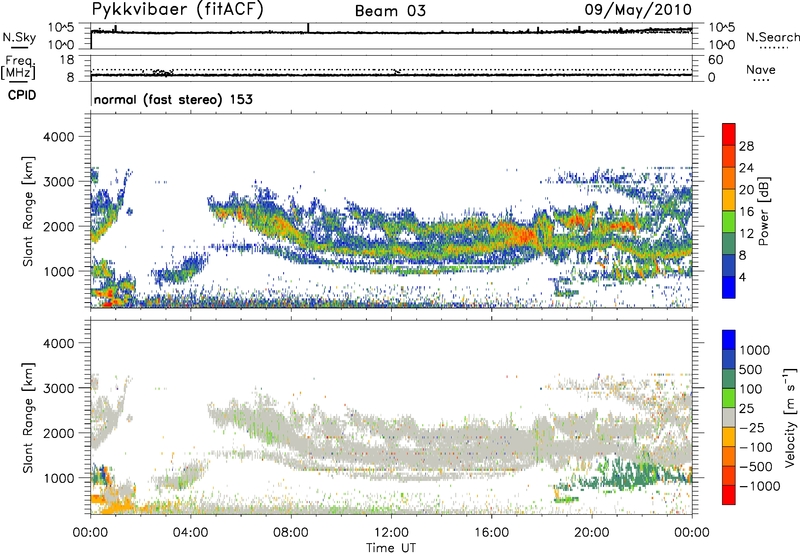Image resolution: width=800 pixels, height=554 pixels.
Task: Click the -25 tick on Velocity colorbar
Action: click(x=752, y=428)
